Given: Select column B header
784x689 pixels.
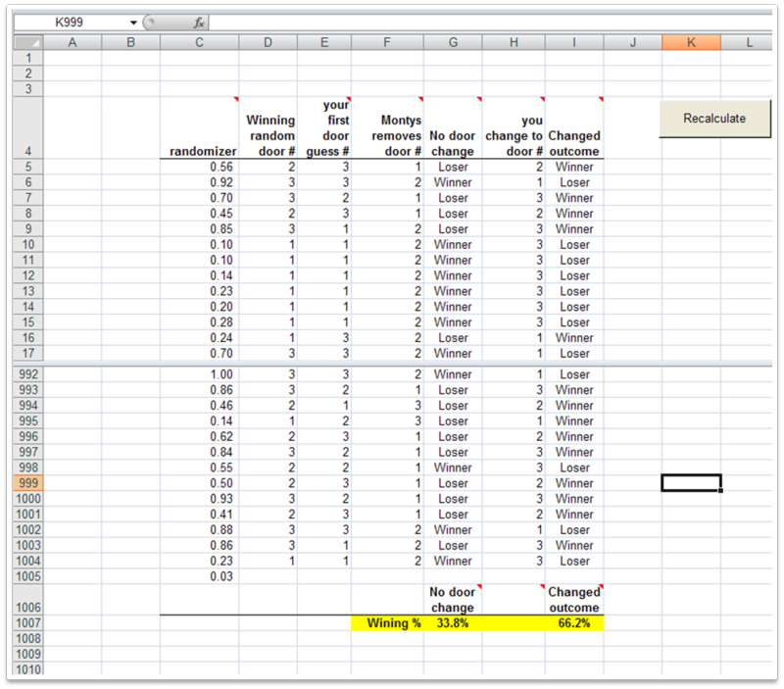Looking at the screenshot, I should (x=131, y=42).
